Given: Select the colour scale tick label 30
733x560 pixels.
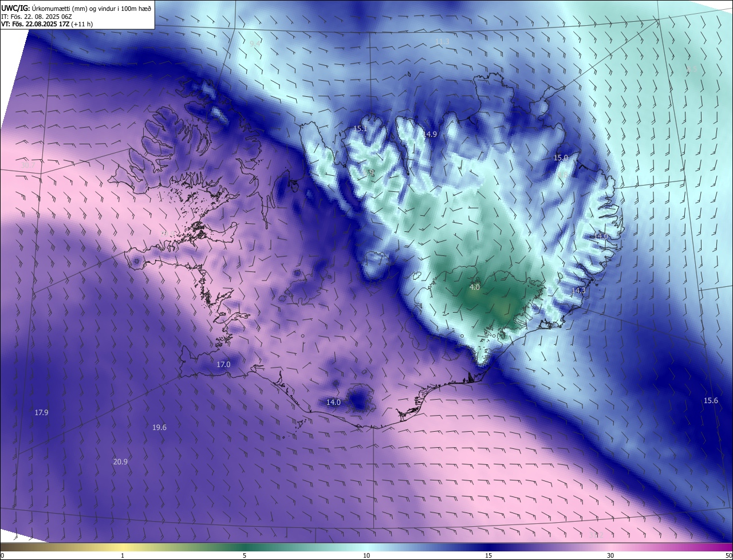Looking at the screenshot, I should 610,555.
